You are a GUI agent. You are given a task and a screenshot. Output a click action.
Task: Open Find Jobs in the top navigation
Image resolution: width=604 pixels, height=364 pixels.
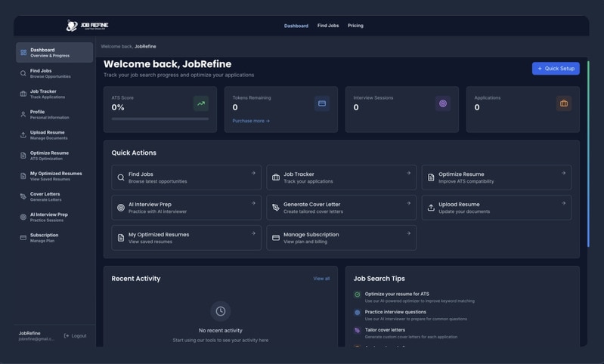(x=328, y=26)
